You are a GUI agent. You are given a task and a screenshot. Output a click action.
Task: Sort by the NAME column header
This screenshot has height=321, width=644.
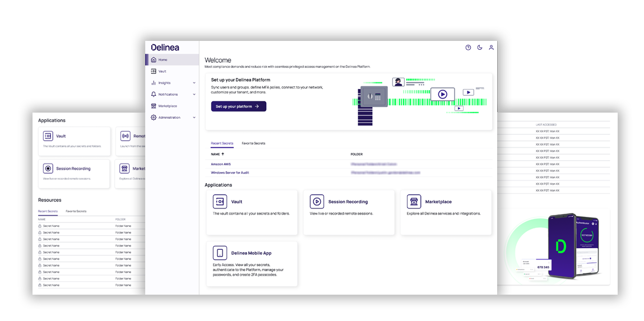click(215, 153)
